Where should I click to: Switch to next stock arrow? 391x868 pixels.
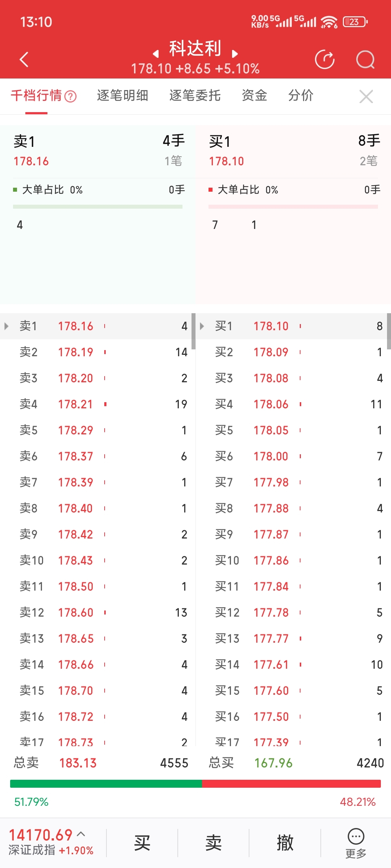[235, 54]
